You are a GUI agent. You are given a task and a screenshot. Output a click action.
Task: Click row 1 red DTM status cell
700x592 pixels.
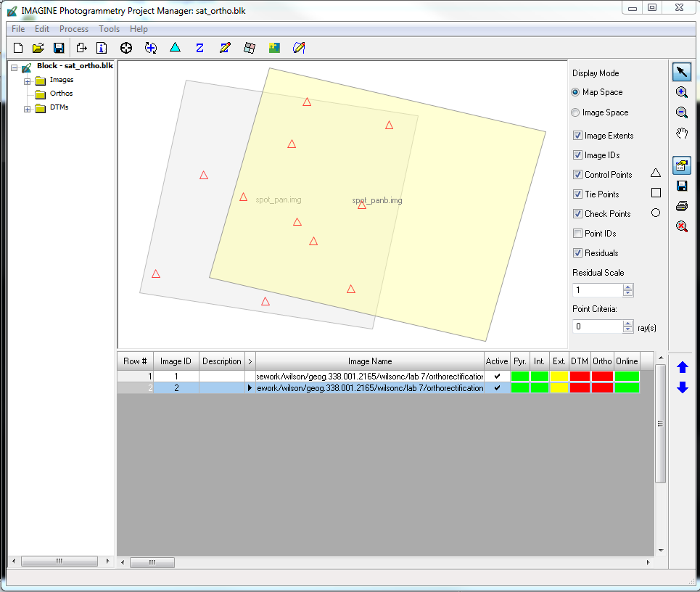click(580, 377)
